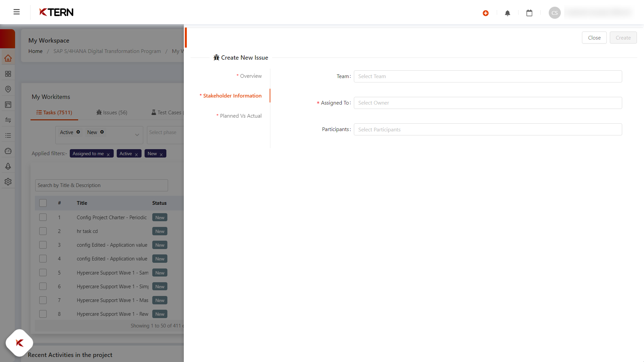Open the settings gear sidebar icon
644x362 pixels.
(8, 182)
